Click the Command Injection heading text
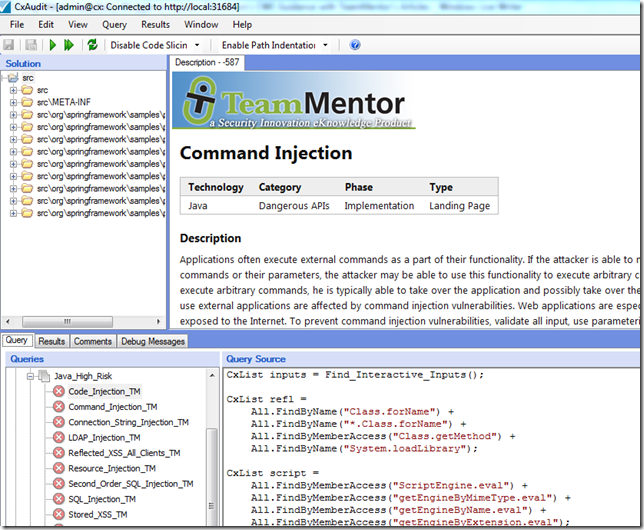Screen dimensions: 644x530 point(266,153)
